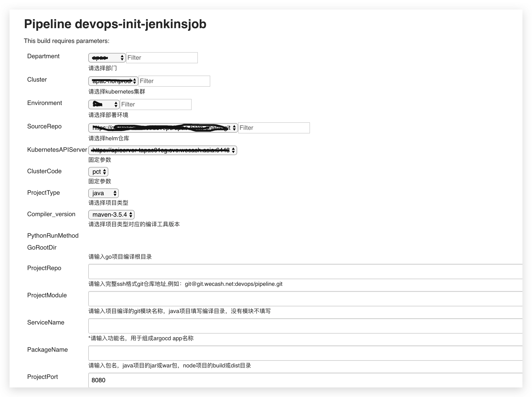Click the SourceRepo Filter field
The height and width of the screenshot is (397, 532).
click(x=274, y=128)
